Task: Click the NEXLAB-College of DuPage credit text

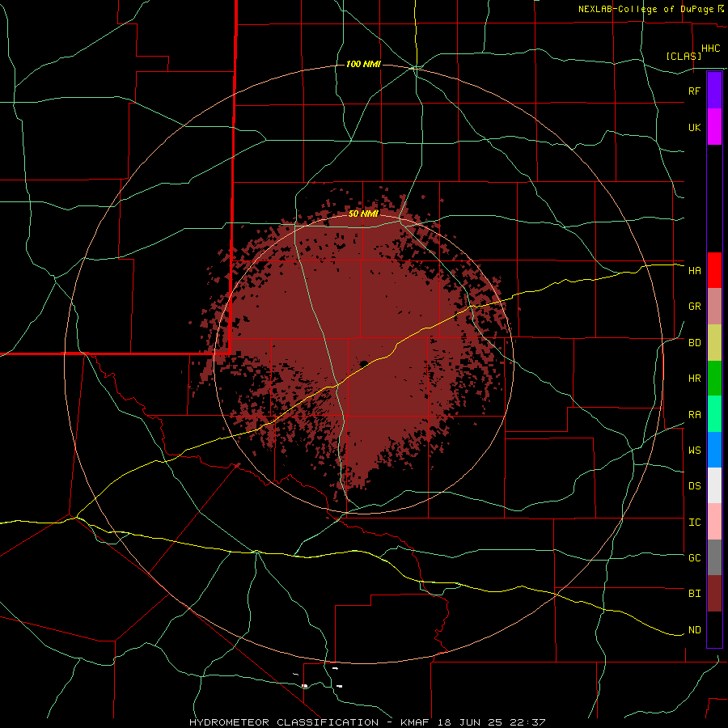Action: [x=645, y=9]
